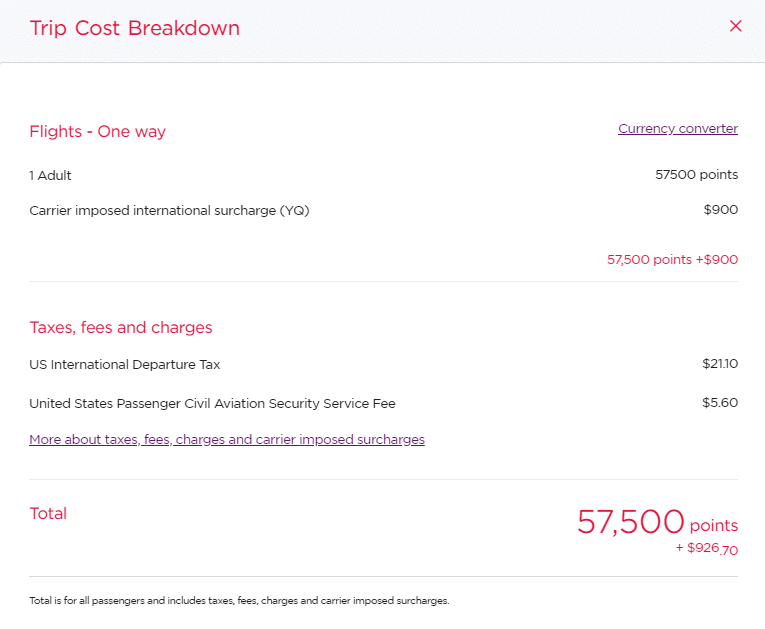Screen dimensions: 765x629
Task: Click the 57,500 points +$900 subtotal
Action: click(x=673, y=259)
